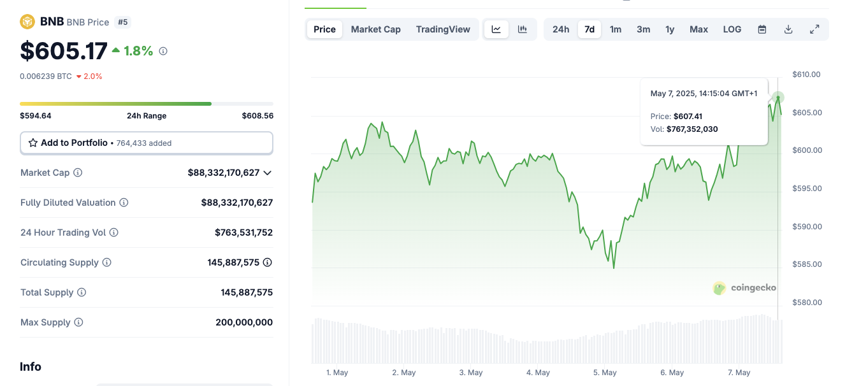
Task: Switch to line chart view icon
Action: [496, 29]
